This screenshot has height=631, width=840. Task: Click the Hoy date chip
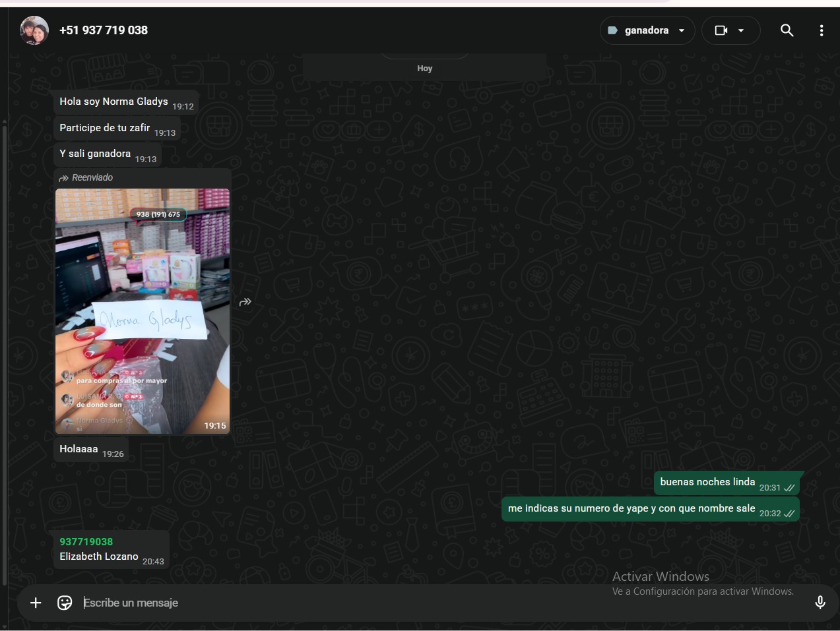[x=424, y=69]
